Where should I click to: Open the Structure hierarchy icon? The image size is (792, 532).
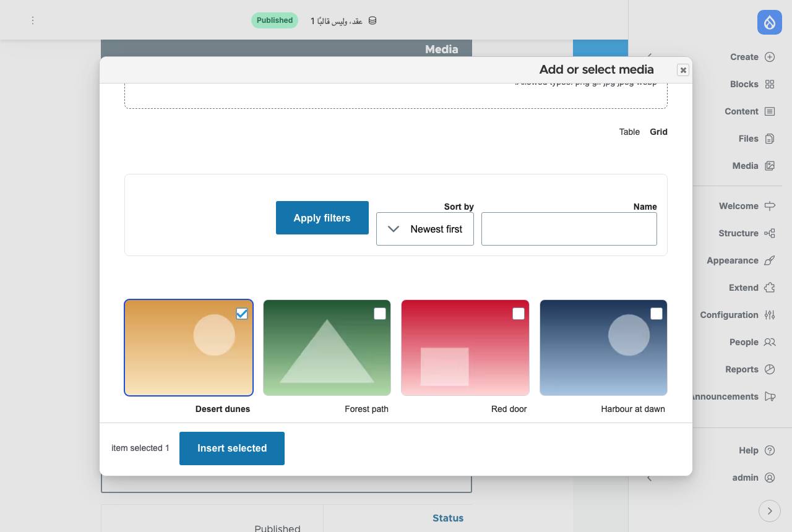pos(770,233)
